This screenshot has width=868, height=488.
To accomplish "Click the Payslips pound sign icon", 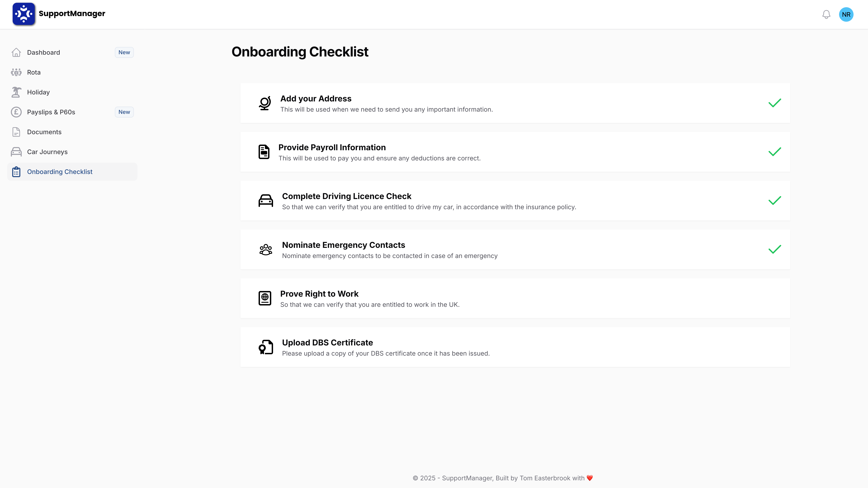I will pos(16,112).
